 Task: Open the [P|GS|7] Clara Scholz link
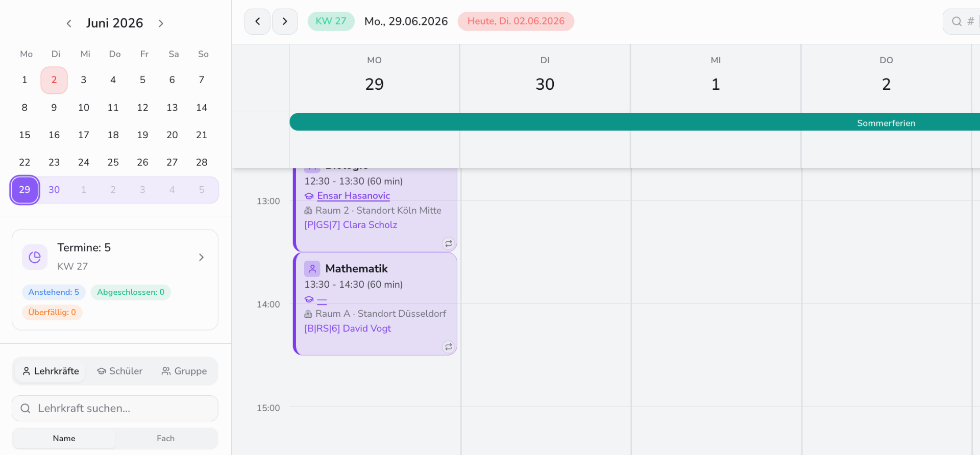[x=351, y=225]
